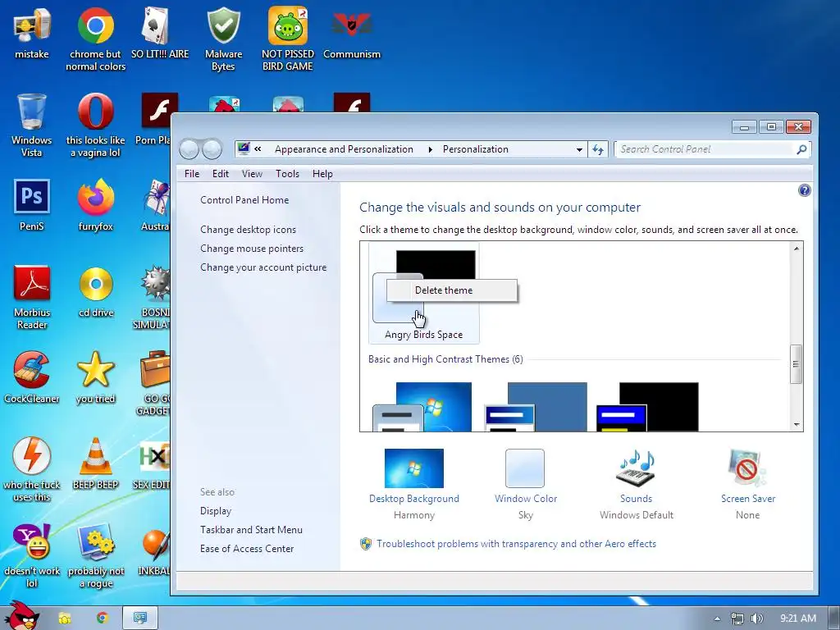Click the network tray icon
This screenshot has width=840, height=630.
[x=737, y=619]
